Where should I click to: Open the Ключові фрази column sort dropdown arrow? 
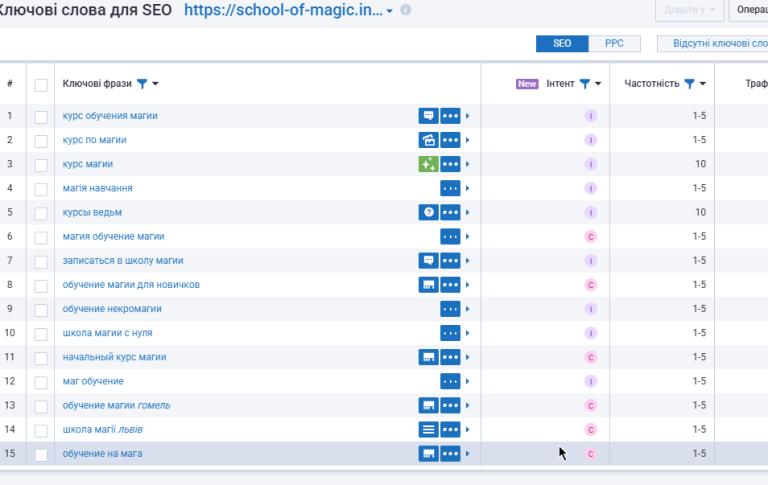tap(155, 84)
